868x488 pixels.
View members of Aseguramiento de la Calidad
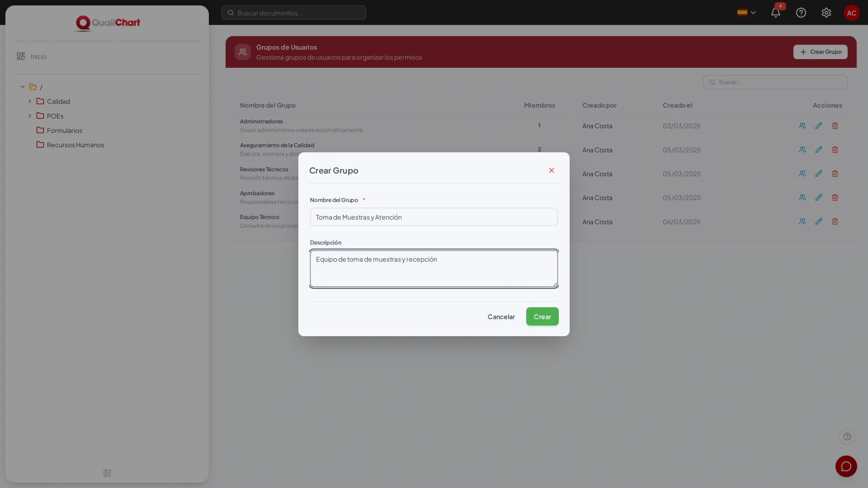(802, 150)
